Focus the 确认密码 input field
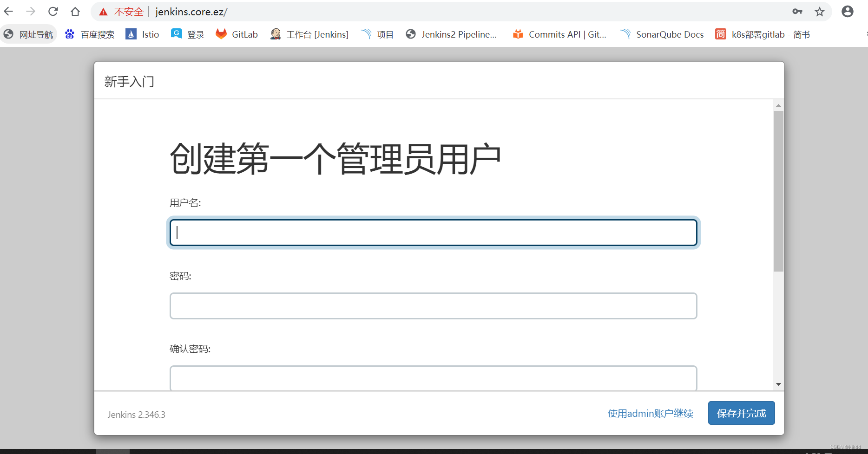This screenshot has height=454, width=868. (433, 378)
